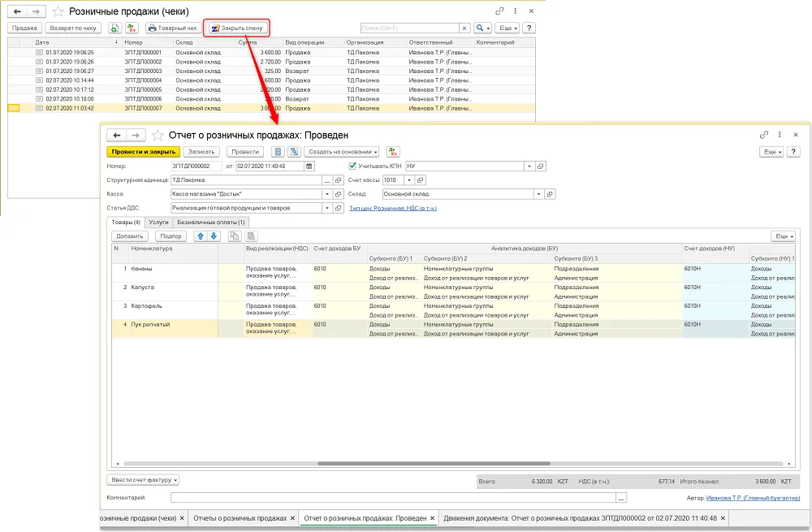
Task: Go back using the arrow in the report window
Action: point(116,135)
